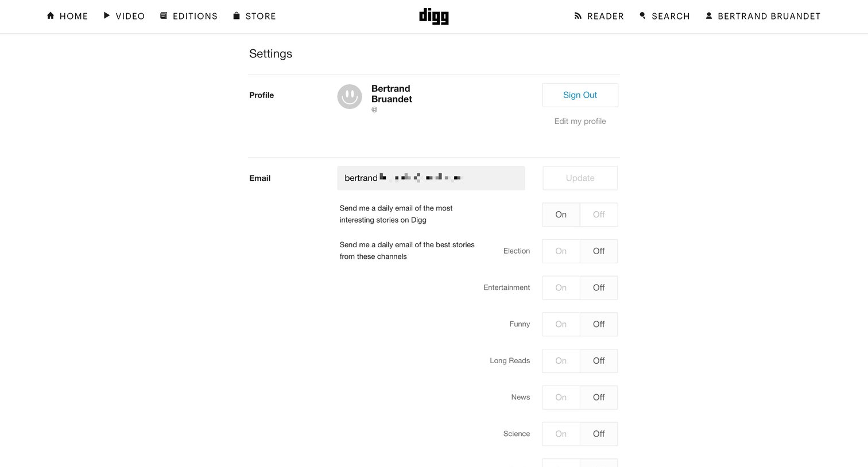
Task: Click the Home house icon
Action: coord(51,15)
